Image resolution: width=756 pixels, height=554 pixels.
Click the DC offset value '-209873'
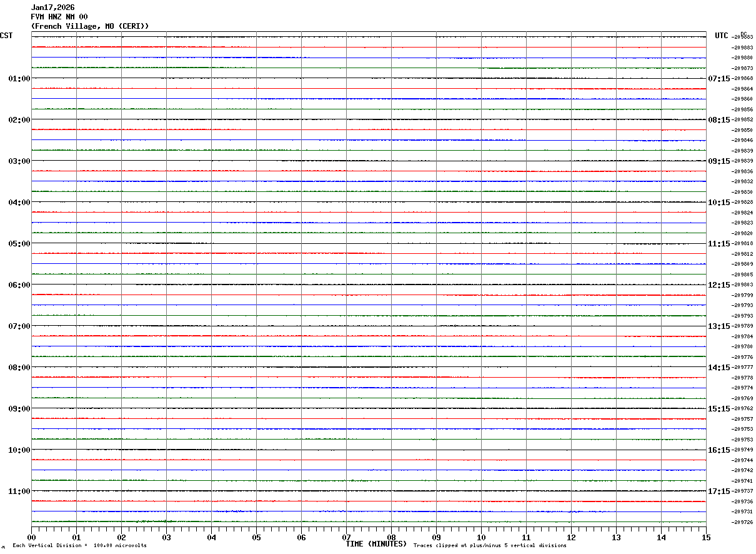coord(743,68)
